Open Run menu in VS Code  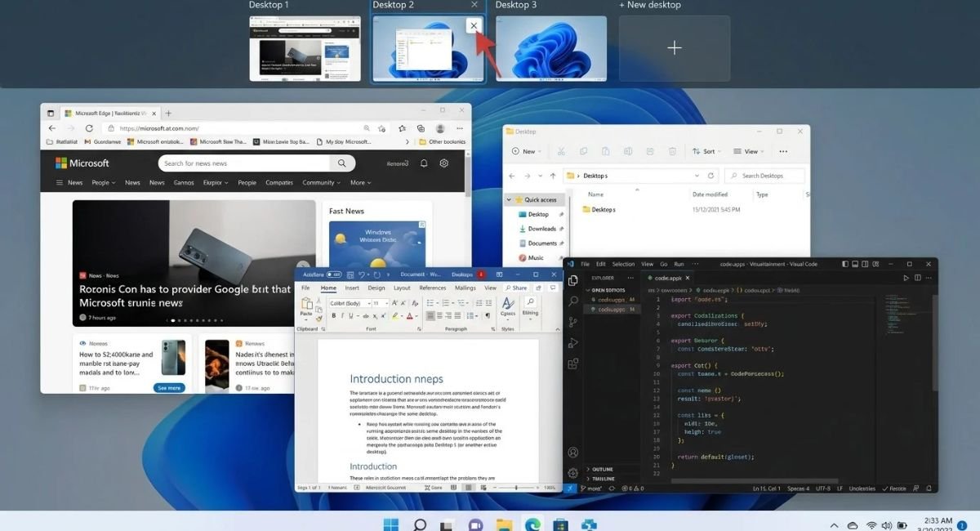point(679,264)
